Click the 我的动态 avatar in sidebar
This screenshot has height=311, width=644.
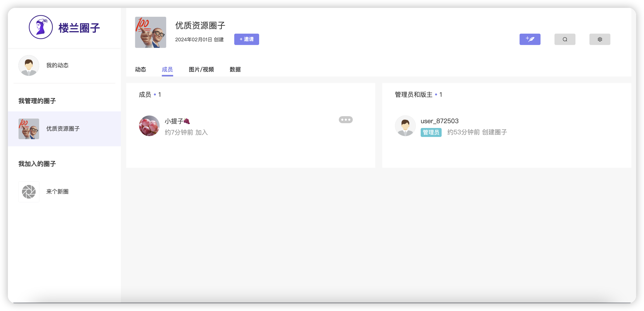pos(29,66)
